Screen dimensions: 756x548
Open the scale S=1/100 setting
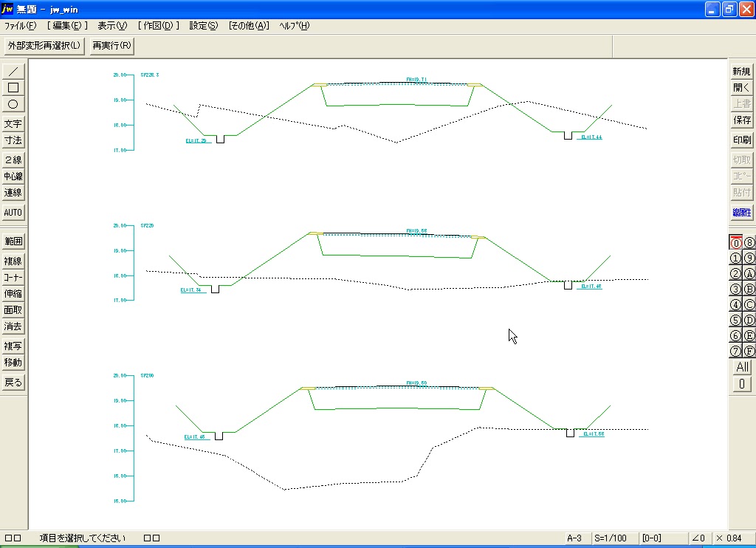tap(612, 538)
